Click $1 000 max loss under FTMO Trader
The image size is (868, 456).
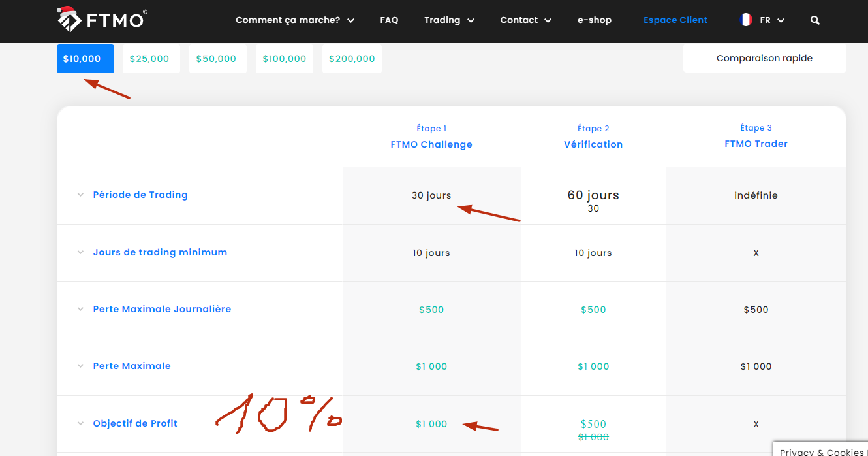click(756, 366)
